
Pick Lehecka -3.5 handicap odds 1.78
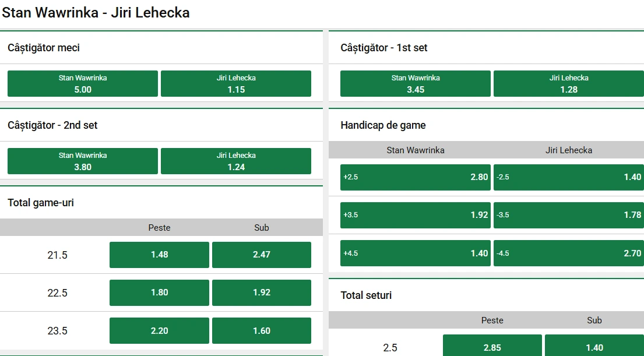569,215
